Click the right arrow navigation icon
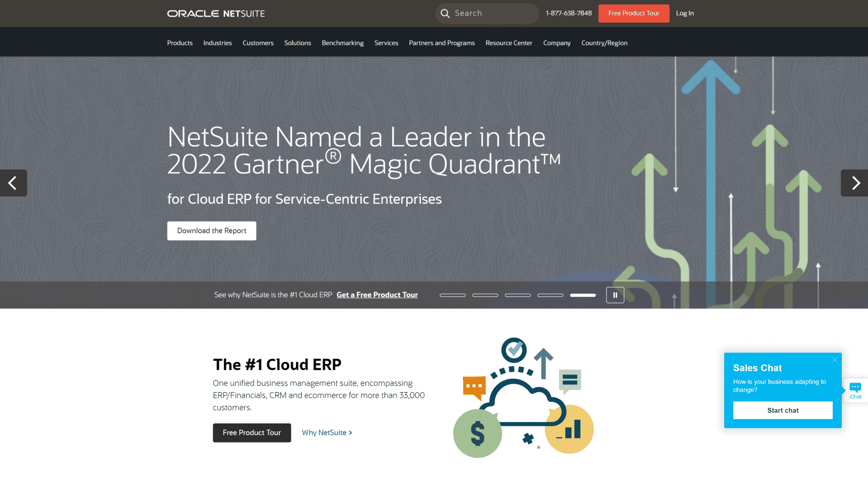 855,183
